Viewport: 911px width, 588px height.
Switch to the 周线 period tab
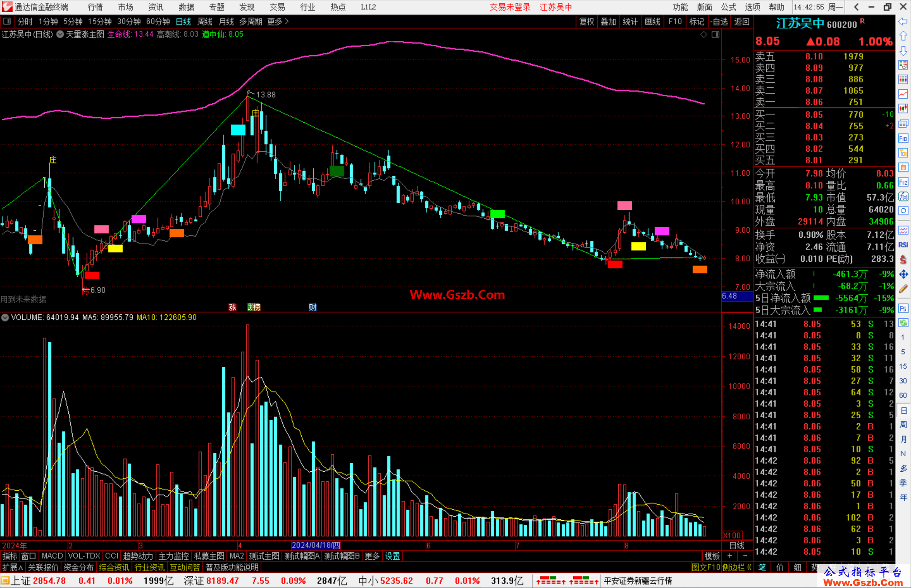click(x=205, y=21)
